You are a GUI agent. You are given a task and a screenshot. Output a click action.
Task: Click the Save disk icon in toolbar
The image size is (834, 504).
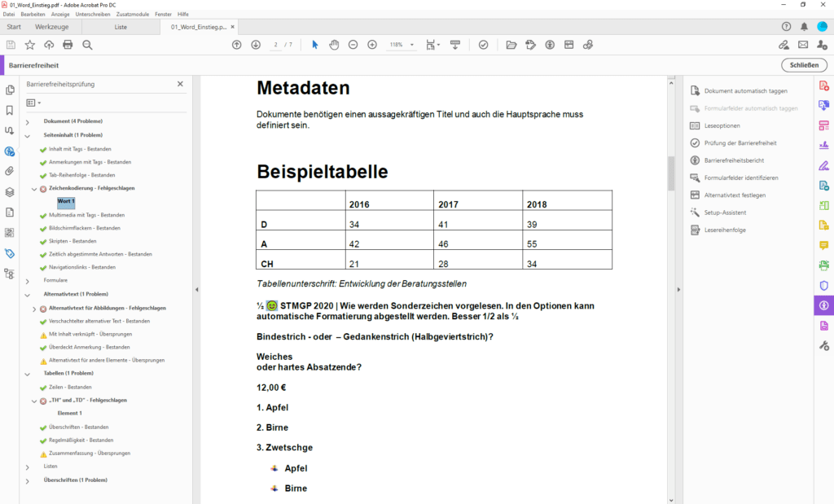click(11, 46)
